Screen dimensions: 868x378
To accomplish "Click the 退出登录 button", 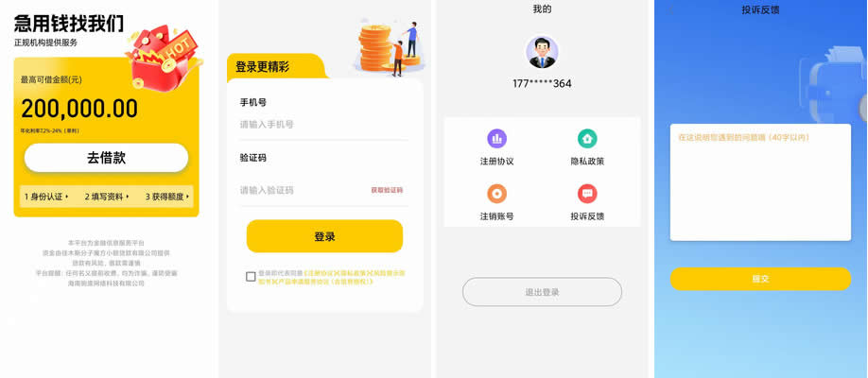I will [x=542, y=292].
